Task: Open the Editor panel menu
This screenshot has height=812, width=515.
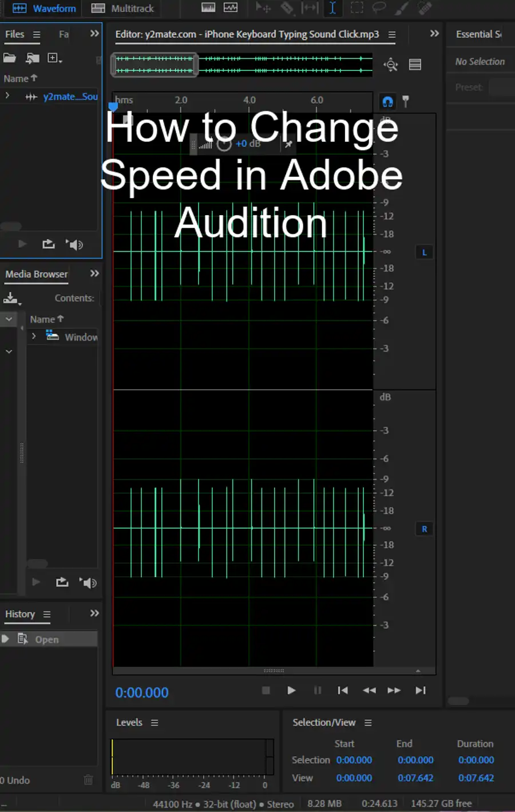Action: pos(392,34)
